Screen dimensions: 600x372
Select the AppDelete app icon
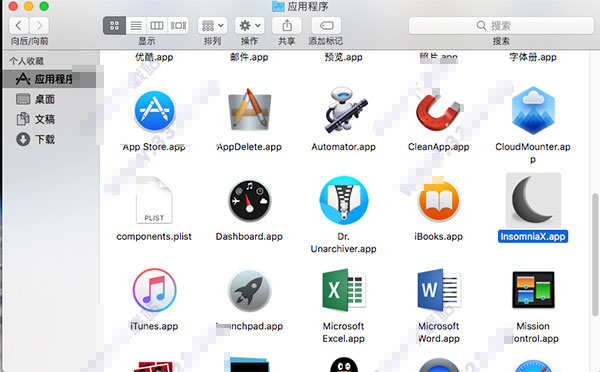249,110
